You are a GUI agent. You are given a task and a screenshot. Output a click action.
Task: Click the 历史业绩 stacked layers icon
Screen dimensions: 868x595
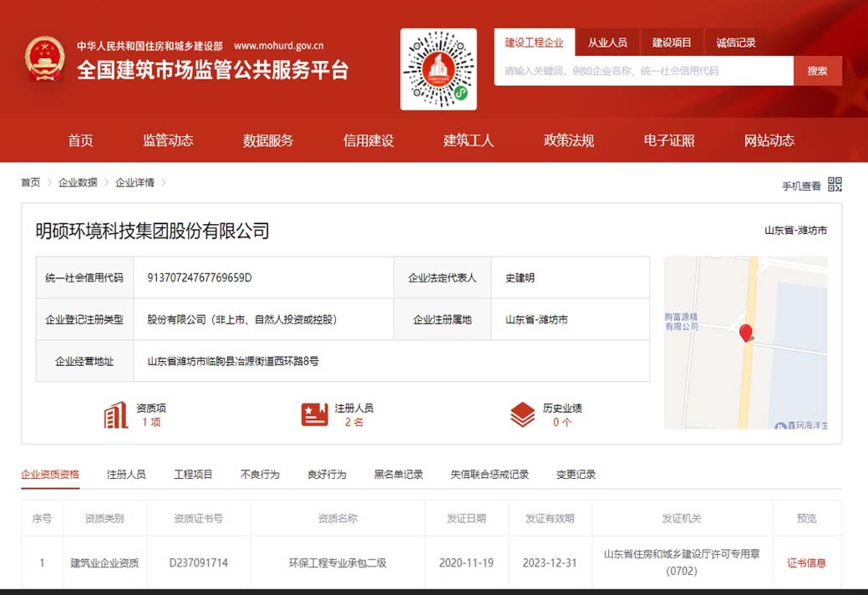(x=523, y=414)
